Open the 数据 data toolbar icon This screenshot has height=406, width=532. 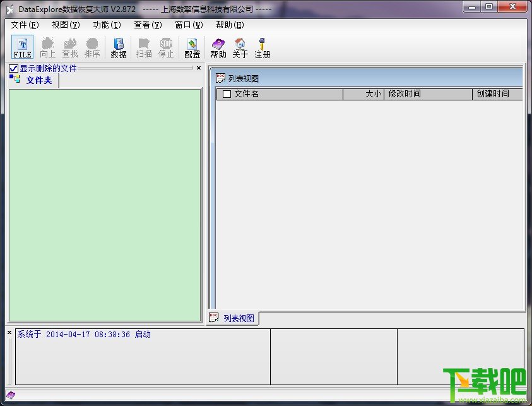(119, 47)
